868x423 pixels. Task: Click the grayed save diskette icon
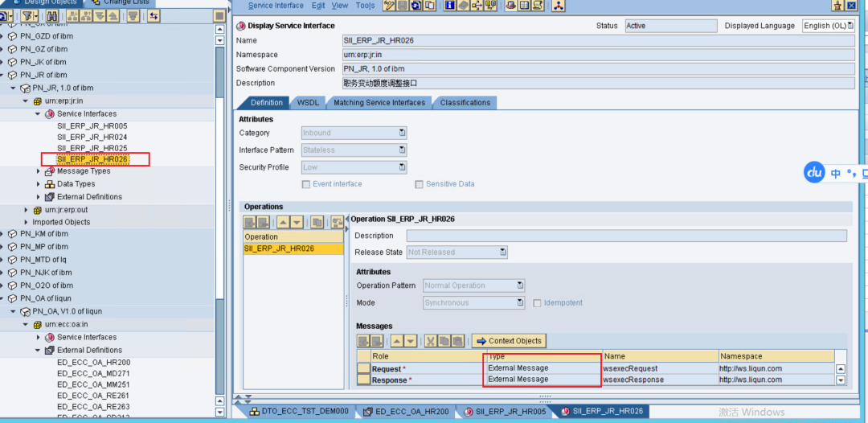point(403,6)
